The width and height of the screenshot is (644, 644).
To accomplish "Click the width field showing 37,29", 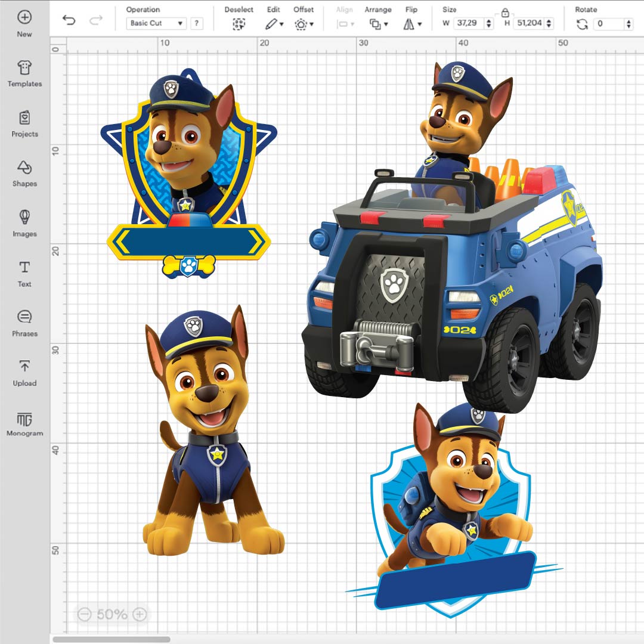I will (x=469, y=23).
